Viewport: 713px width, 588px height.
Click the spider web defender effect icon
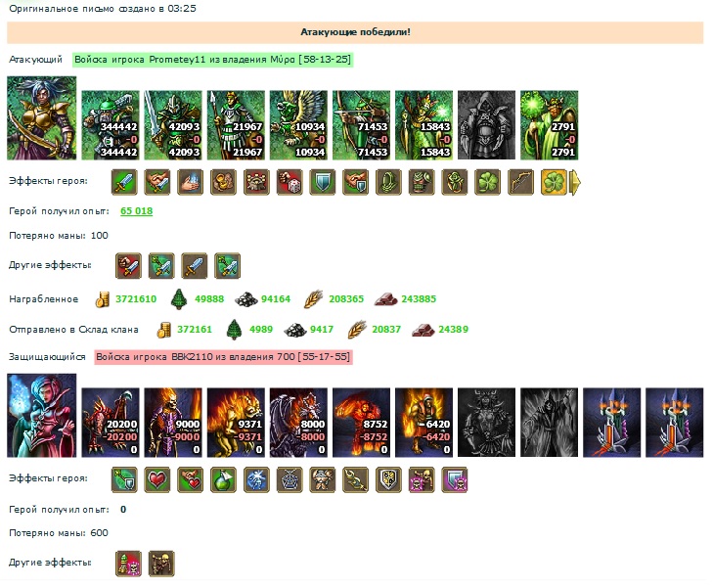tap(290, 479)
